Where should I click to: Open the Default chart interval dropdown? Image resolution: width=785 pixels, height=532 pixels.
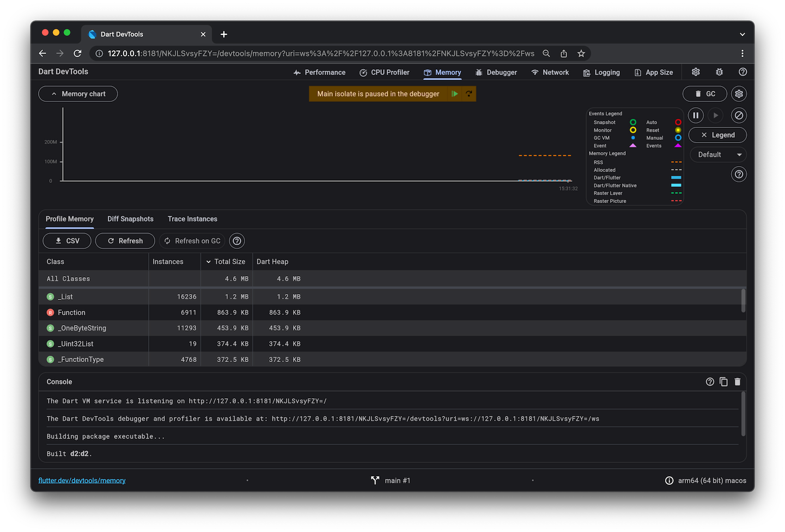(x=717, y=154)
